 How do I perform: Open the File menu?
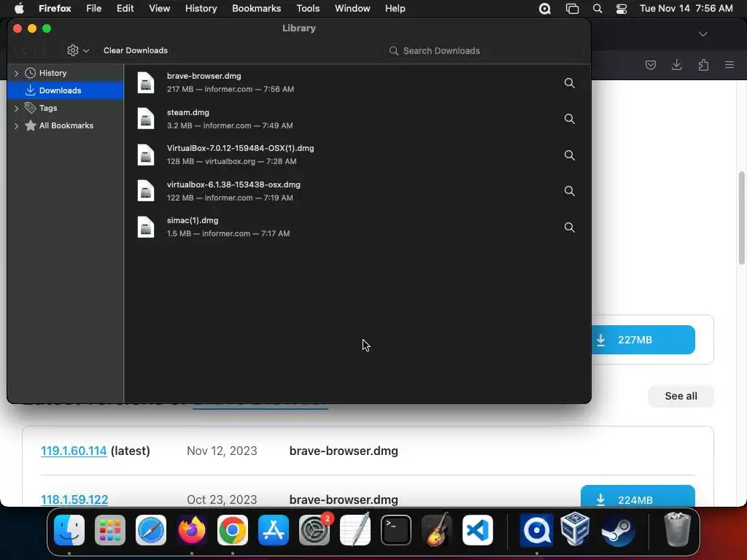[94, 9]
